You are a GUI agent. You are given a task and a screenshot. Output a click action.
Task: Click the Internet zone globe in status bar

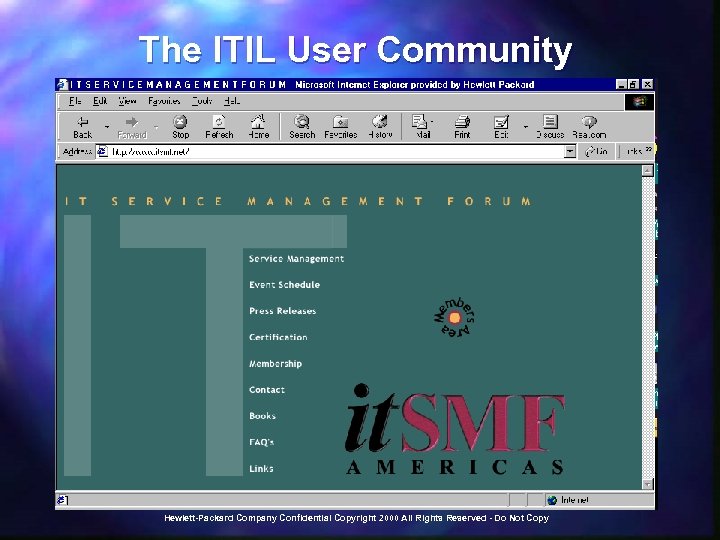pyautogui.click(x=552, y=500)
